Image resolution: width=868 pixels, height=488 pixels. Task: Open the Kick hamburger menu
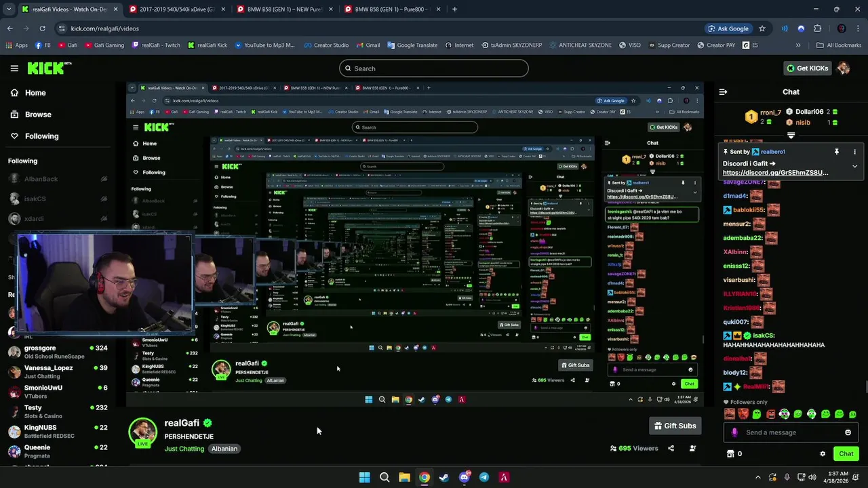tap(14, 68)
